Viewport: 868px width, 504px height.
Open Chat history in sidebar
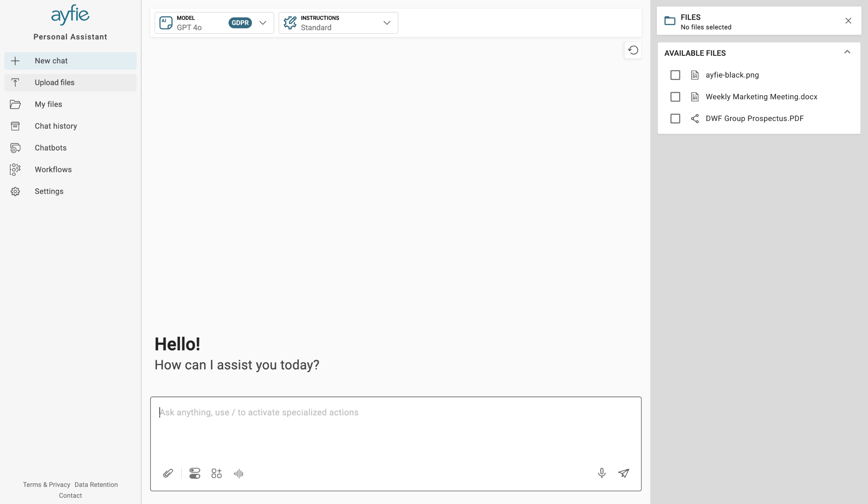coord(56,126)
